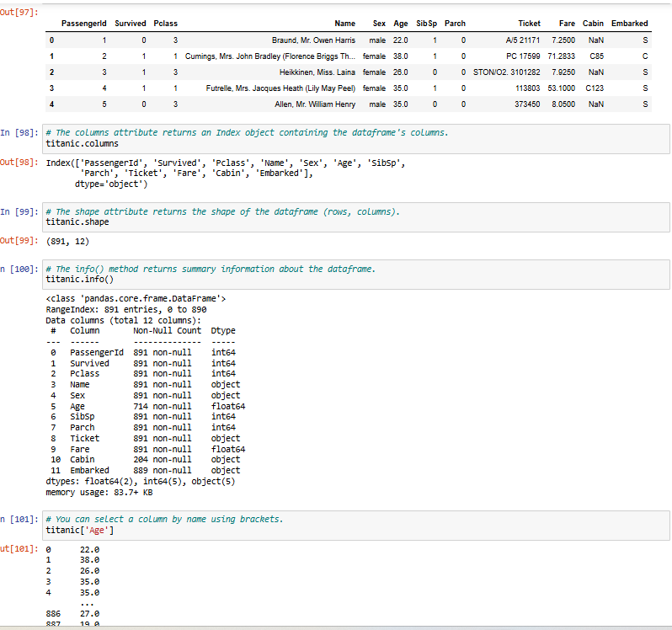Click cabin value C123
Viewport: 672px width, 630px height.
click(595, 88)
